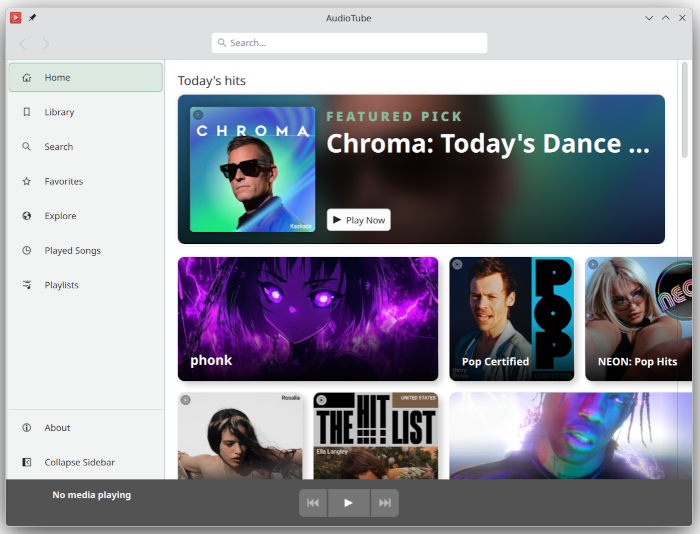
Task: Focus the Search input field
Action: tap(349, 43)
